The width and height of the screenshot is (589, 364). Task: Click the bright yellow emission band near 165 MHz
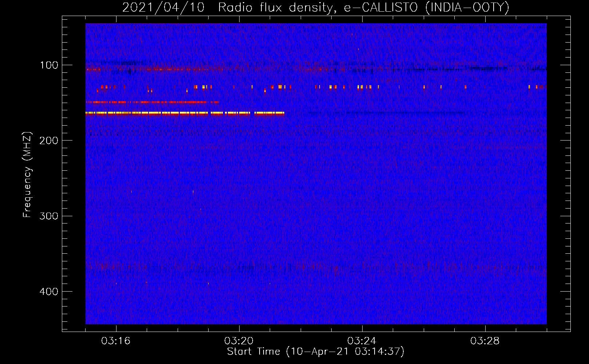click(x=185, y=114)
